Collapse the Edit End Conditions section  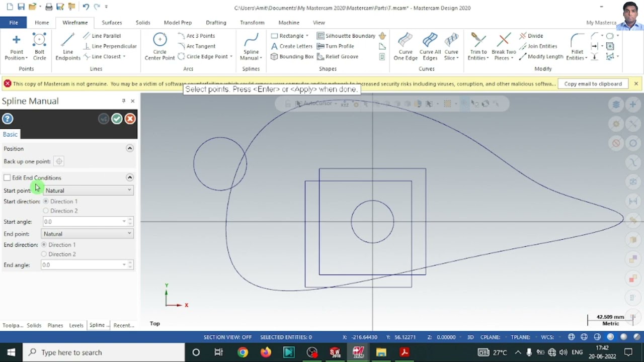tap(130, 177)
